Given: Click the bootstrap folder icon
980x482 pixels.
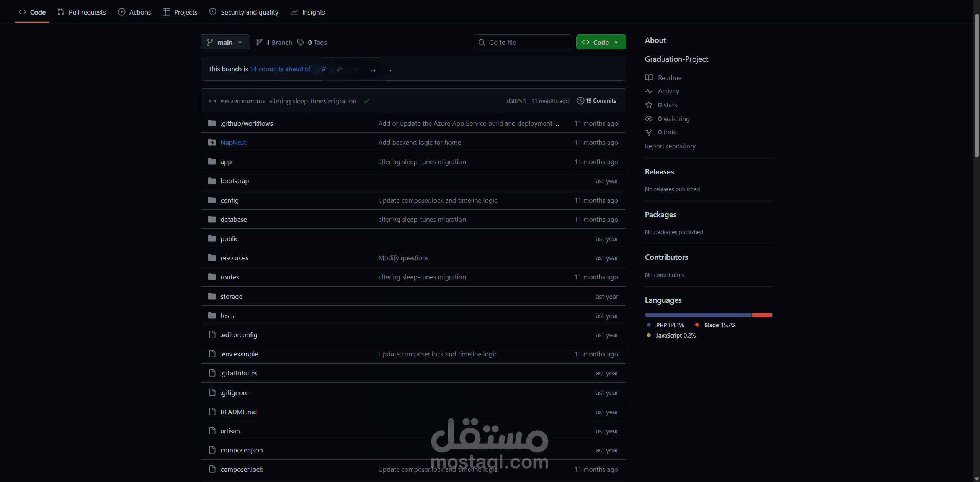Looking at the screenshot, I should [212, 180].
